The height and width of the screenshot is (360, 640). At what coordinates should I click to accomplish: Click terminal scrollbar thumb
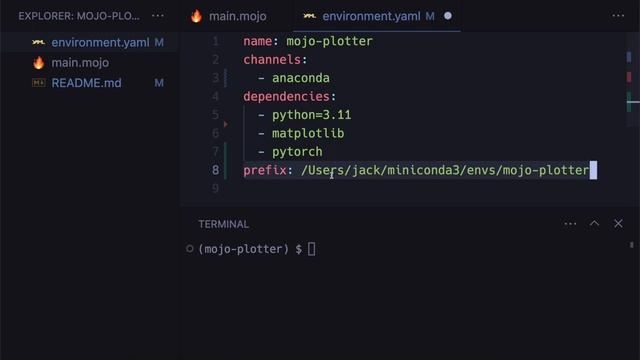coord(631,245)
